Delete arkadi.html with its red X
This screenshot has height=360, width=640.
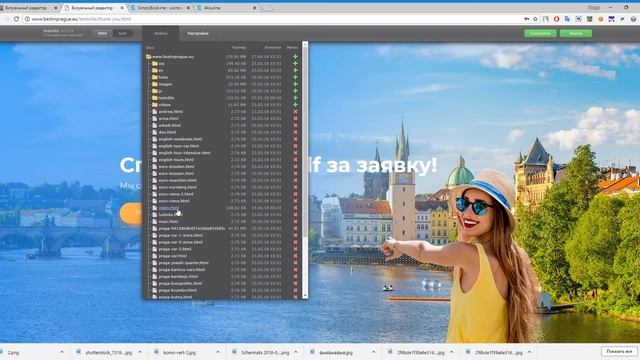pos(295,125)
